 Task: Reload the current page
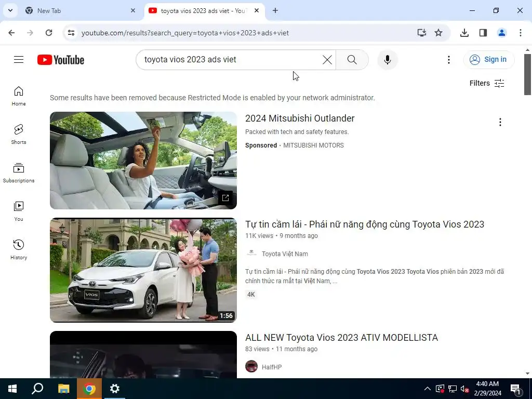(x=49, y=33)
